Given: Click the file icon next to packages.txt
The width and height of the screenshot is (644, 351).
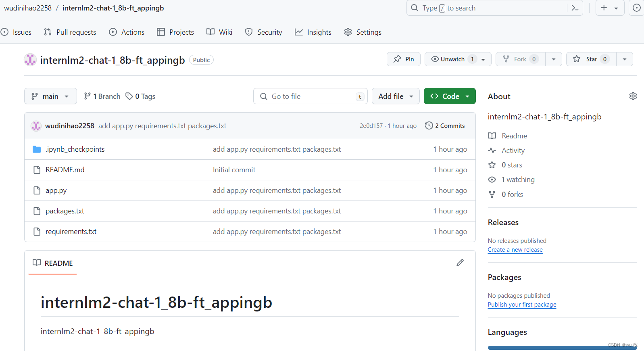Looking at the screenshot, I should tap(37, 211).
